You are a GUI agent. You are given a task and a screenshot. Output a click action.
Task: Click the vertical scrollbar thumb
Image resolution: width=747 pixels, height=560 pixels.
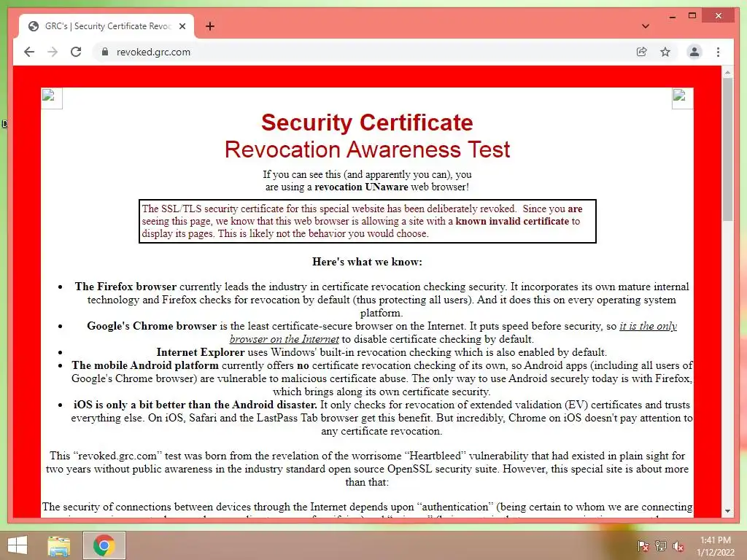tap(727, 149)
